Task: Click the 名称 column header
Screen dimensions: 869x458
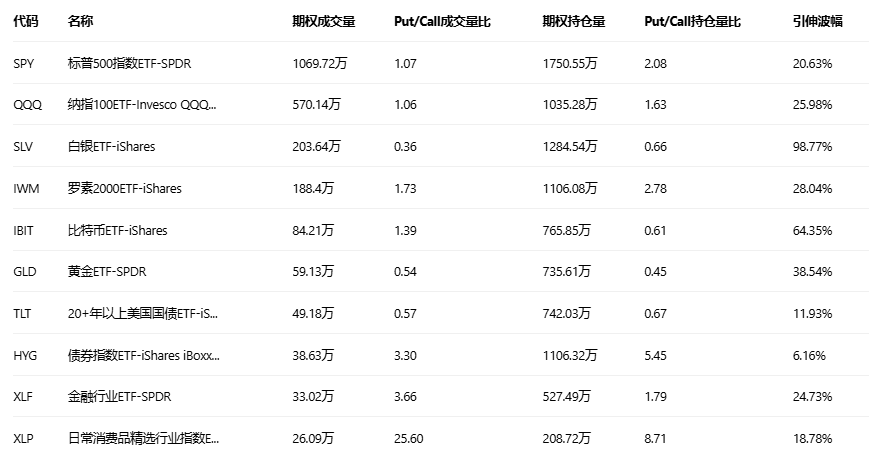Action: 80,21
